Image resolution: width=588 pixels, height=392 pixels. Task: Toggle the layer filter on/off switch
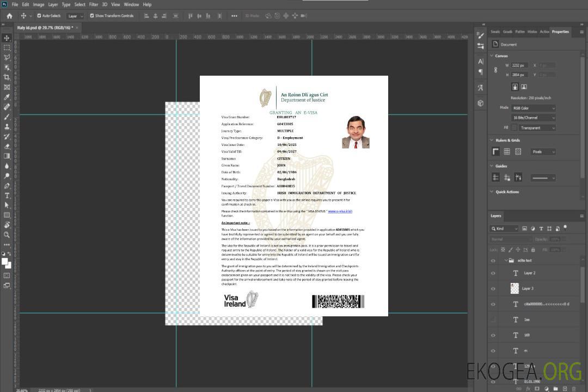click(565, 228)
